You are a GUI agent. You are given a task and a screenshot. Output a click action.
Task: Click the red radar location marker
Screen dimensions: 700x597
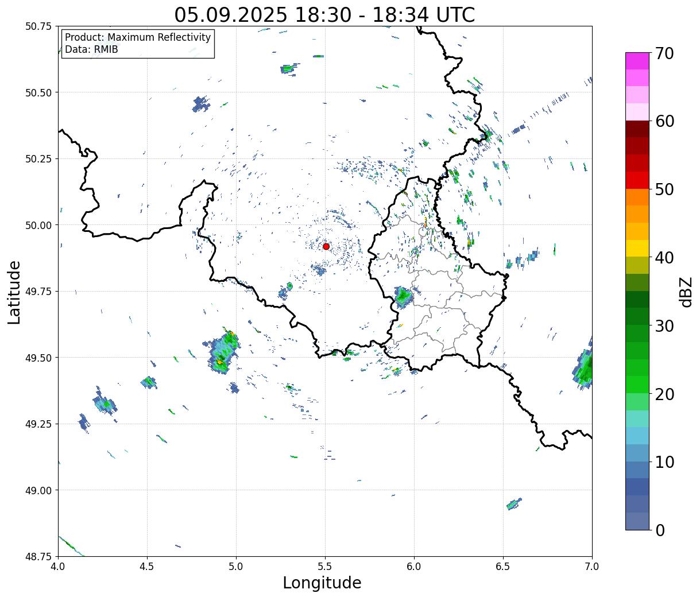[326, 246]
